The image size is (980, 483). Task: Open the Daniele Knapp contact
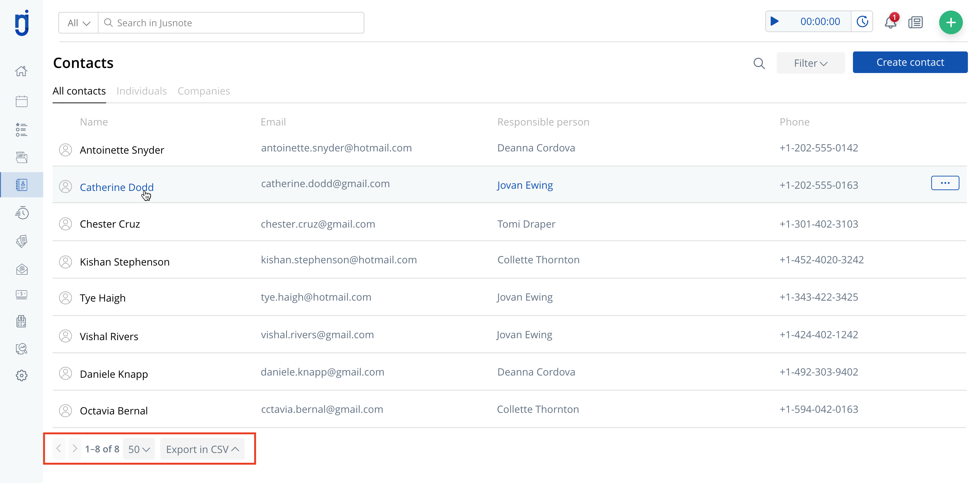tap(114, 374)
